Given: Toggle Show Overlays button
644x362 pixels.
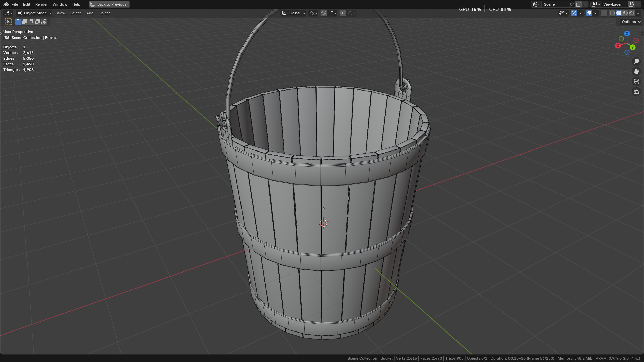Looking at the screenshot, I should click(589, 13).
